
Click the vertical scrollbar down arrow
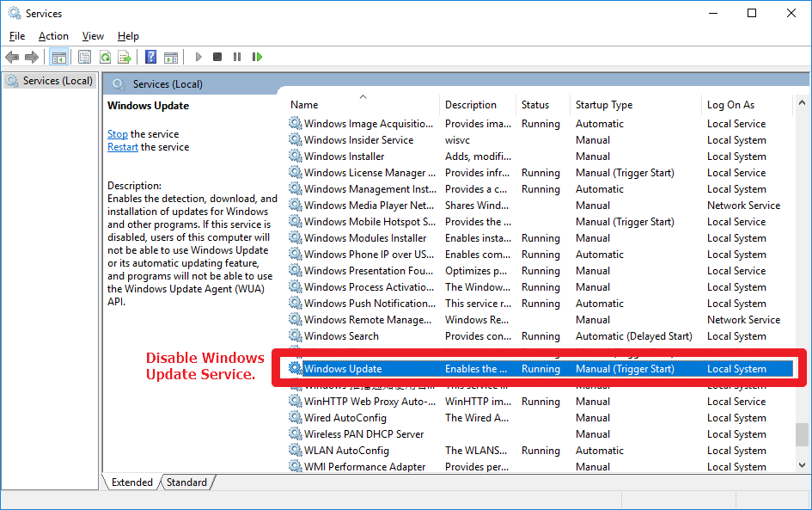[x=803, y=465]
